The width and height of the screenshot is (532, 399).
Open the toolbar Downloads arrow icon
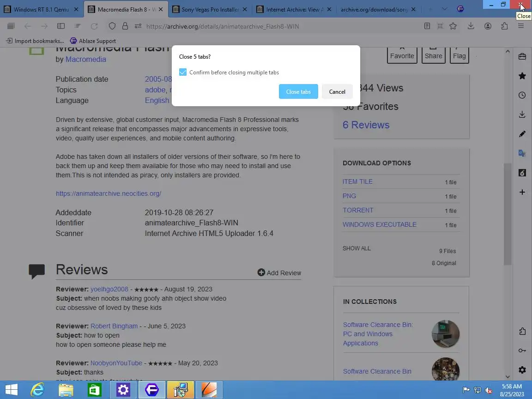pos(471,26)
